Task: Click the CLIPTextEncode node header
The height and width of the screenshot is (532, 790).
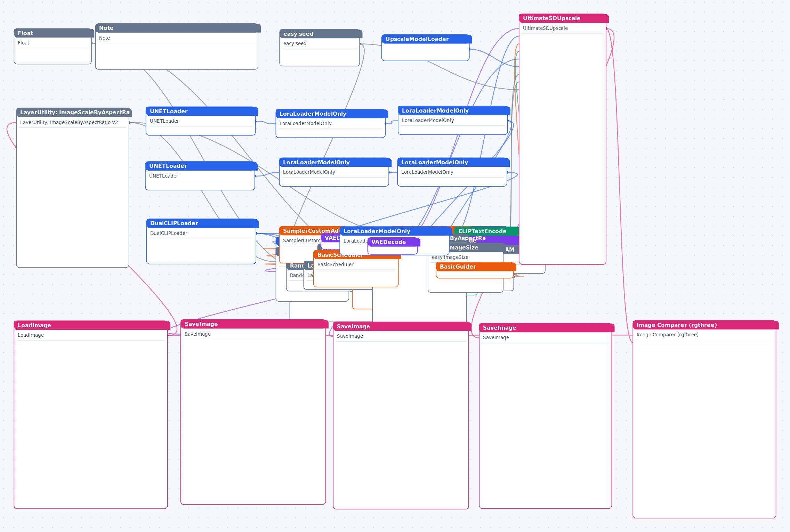Action: (486, 231)
